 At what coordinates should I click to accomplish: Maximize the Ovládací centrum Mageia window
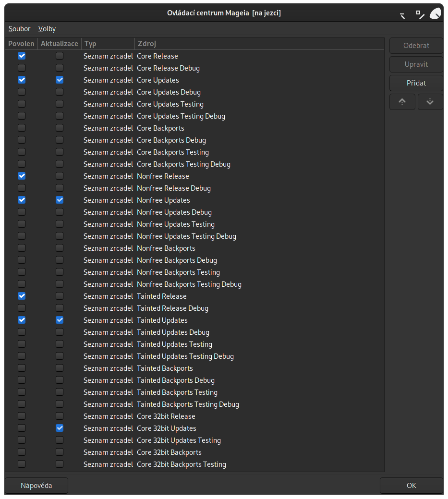point(420,14)
